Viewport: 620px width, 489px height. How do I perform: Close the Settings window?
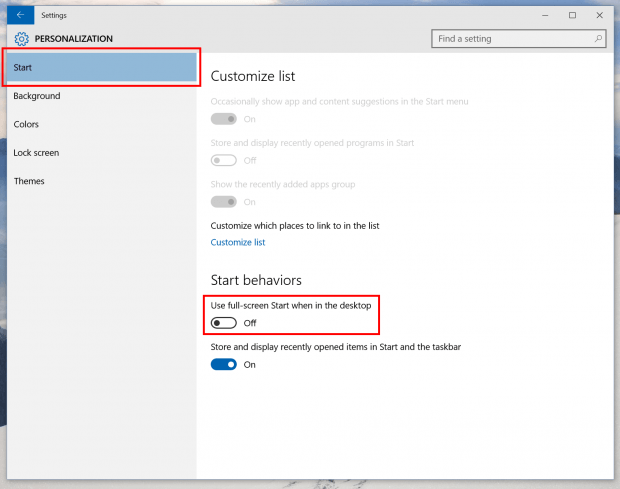[599, 15]
